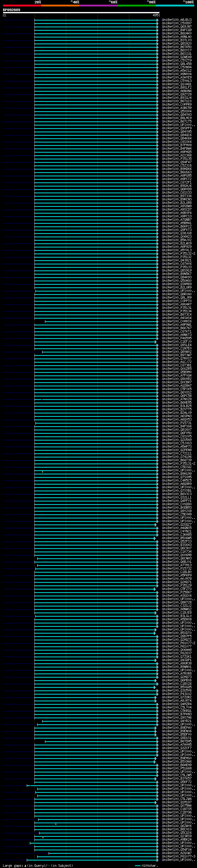Select hit label UniRef100_Q8VWV2
Image resolution: width=197 pixels, height=868 pixels.
click(x=177, y=352)
